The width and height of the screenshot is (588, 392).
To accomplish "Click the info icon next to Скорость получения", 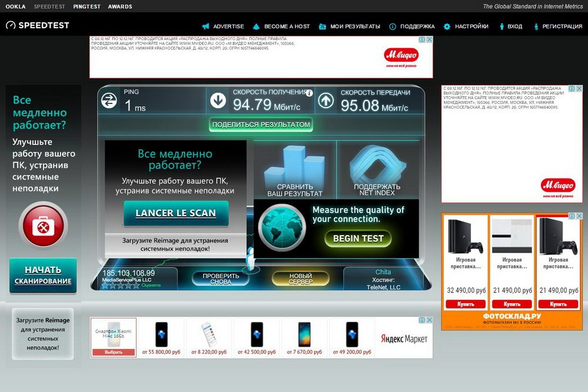I will 309,93.
